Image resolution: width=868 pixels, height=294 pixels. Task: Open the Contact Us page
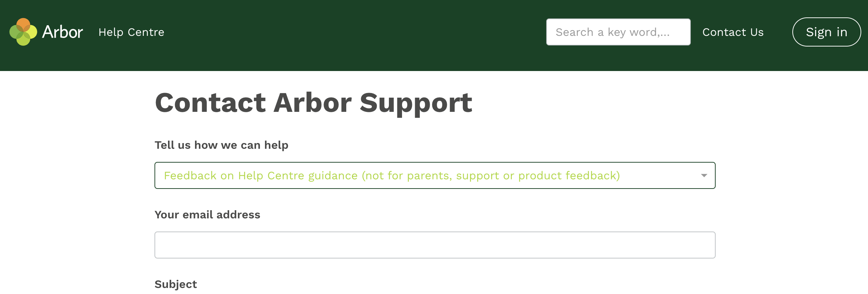pos(733,32)
